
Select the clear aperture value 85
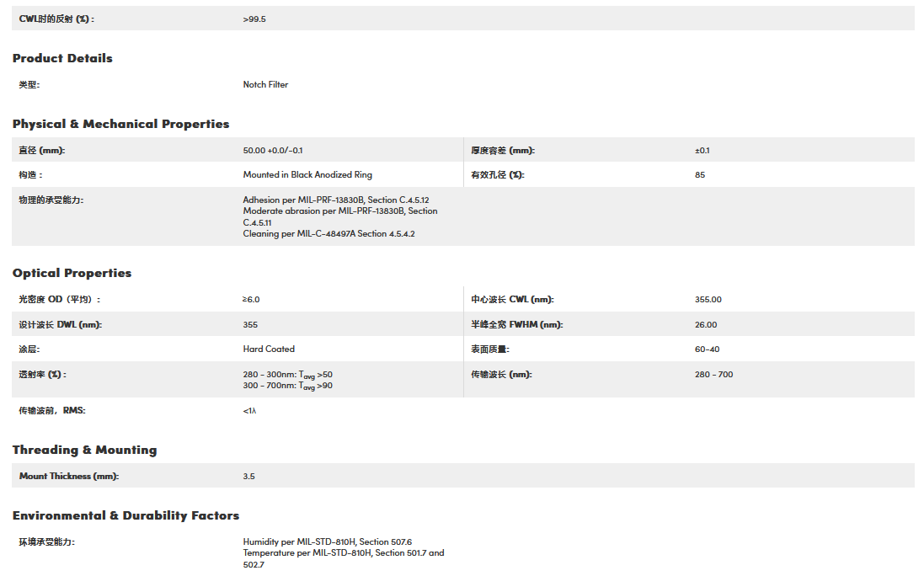click(x=700, y=175)
